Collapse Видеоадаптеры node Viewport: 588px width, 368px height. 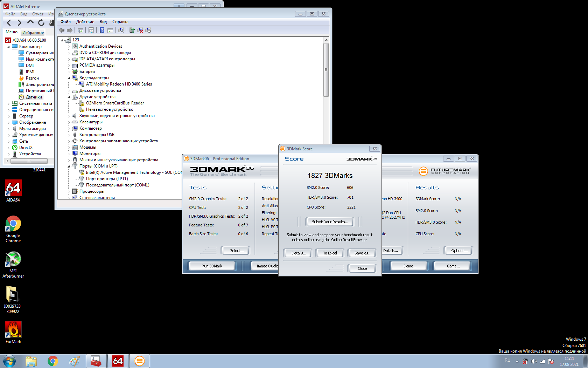pyautogui.click(x=69, y=78)
